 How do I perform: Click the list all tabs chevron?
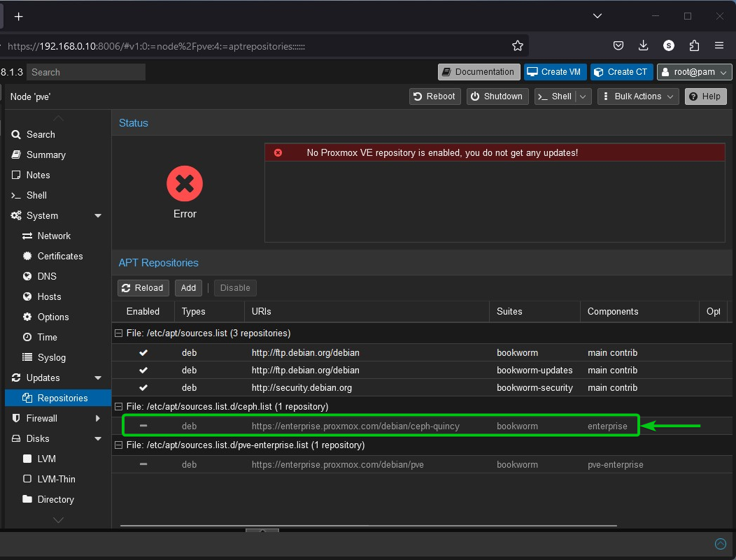[x=597, y=16]
